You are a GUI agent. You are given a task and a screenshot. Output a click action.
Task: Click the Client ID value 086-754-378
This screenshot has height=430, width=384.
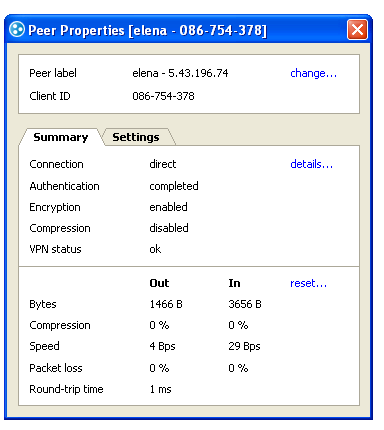point(163,96)
